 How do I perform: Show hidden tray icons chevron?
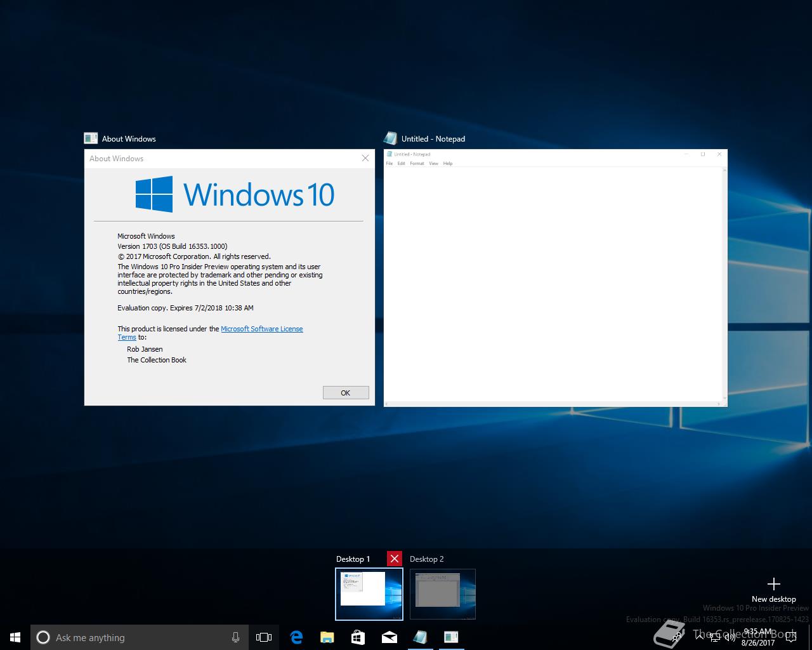[x=699, y=637]
